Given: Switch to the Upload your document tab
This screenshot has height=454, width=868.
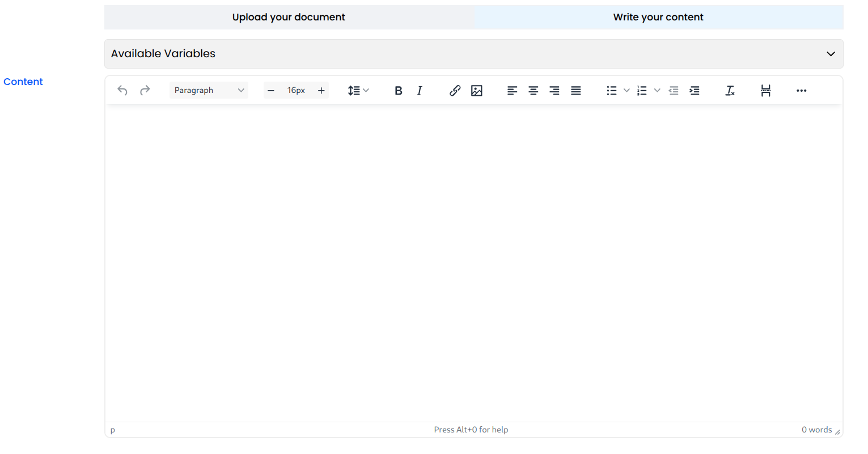Looking at the screenshot, I should point(289,17).
